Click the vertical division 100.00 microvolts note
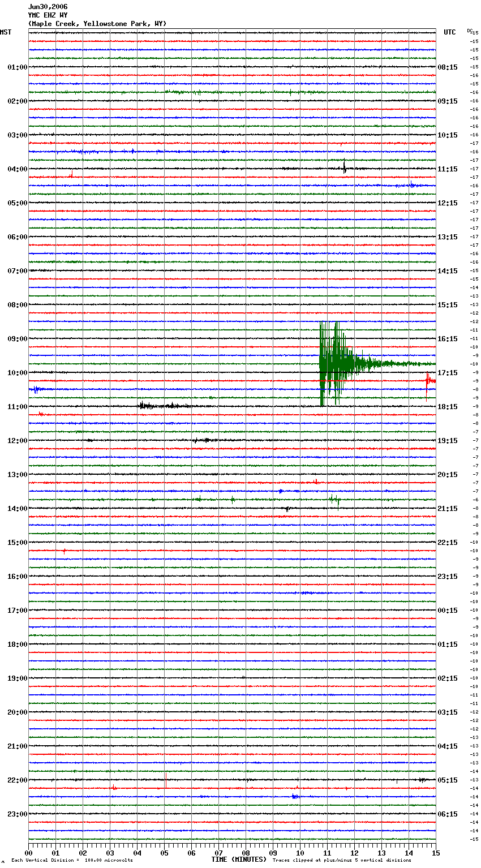Image resolution: width=481 pixels, height=868 pixels. (x=72, y=861)
